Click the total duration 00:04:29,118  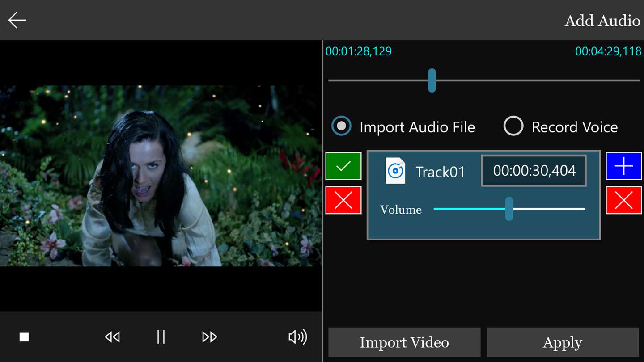click(x=608, y=51)
